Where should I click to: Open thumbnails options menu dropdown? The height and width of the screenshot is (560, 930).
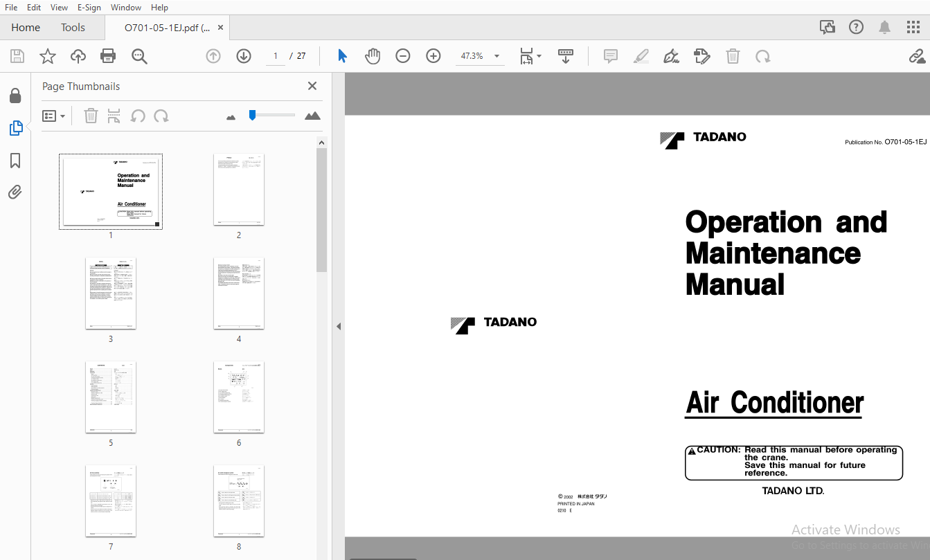tap(54, 116)
